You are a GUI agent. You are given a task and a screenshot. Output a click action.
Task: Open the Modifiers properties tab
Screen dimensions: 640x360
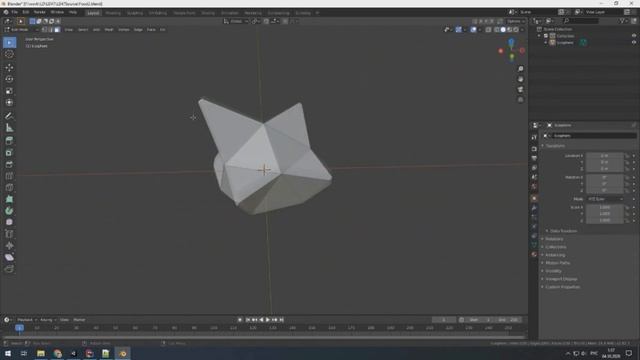pyautogui.click(x=534, y=208)
